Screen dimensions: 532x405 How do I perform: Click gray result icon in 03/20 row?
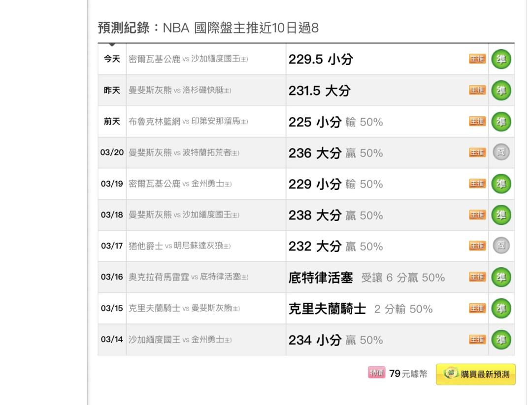pyautogui.click(x=502, y=153)
